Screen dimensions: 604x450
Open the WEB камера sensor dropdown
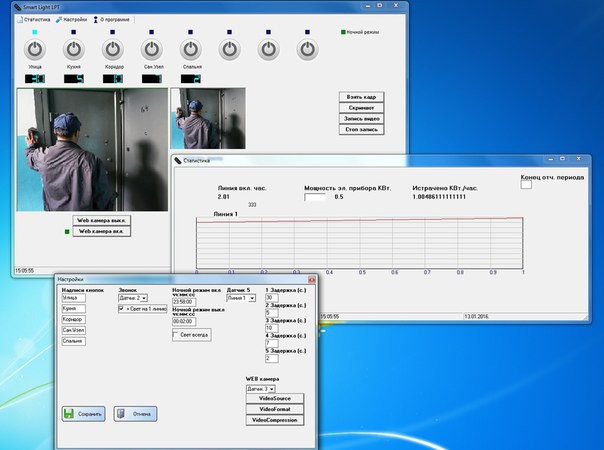(x=269, y=388)
